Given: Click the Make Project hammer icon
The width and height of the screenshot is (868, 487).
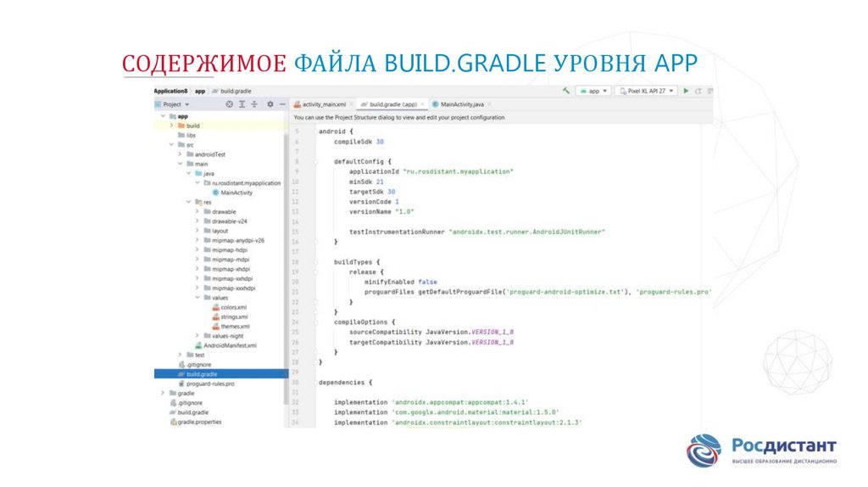Looking at the screenshot, I should click(x=565, y=90).
